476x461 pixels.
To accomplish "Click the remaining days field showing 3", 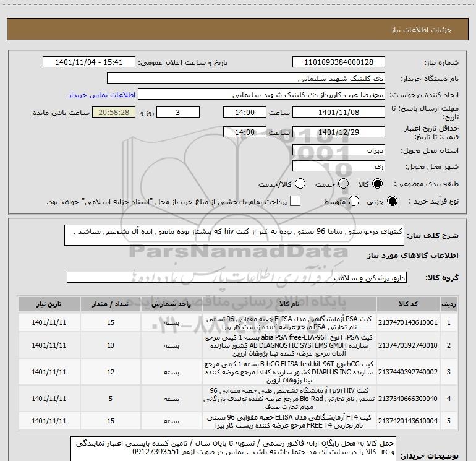I will 178,113.
